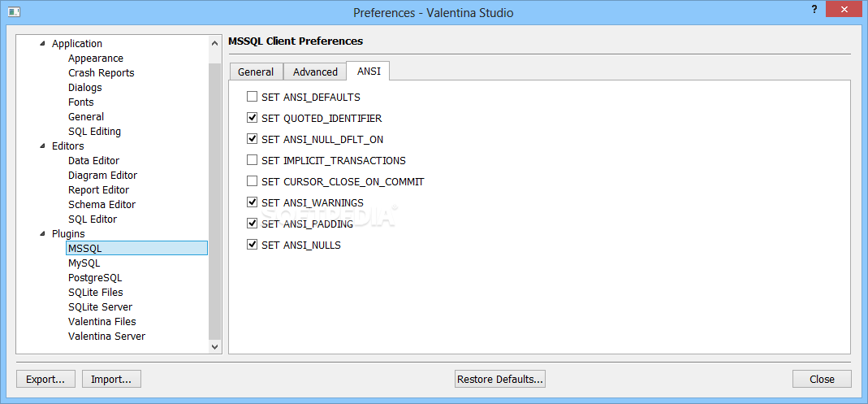
Task: Open the Advanced tab
Action: pos(315,72)
